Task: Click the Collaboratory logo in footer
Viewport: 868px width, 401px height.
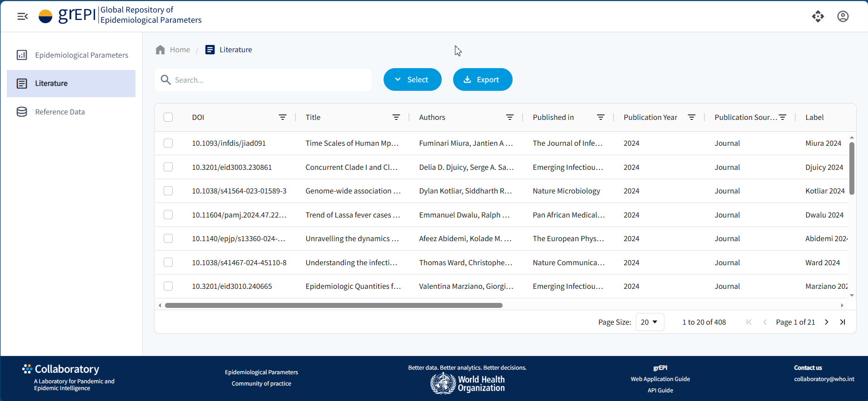Action: (60, 369)
